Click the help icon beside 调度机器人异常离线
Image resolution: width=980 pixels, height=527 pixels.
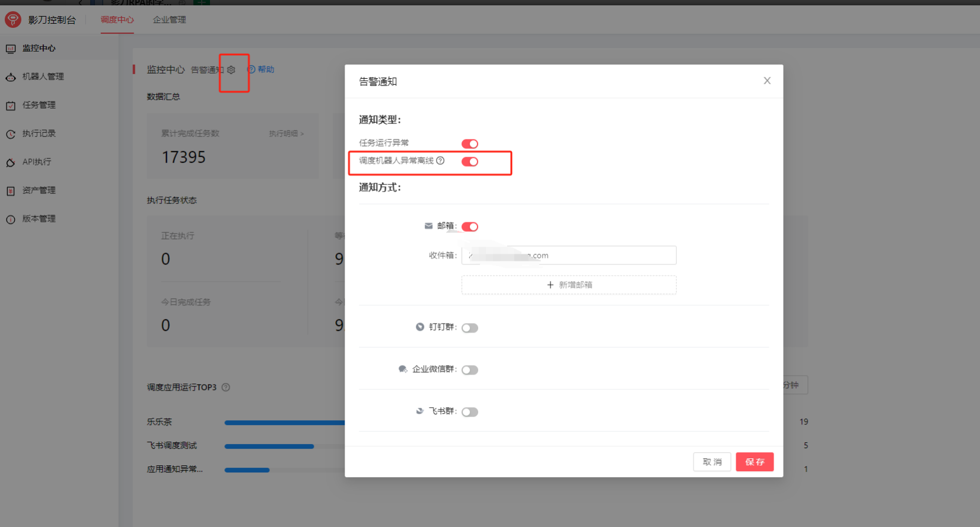(440, 161)
